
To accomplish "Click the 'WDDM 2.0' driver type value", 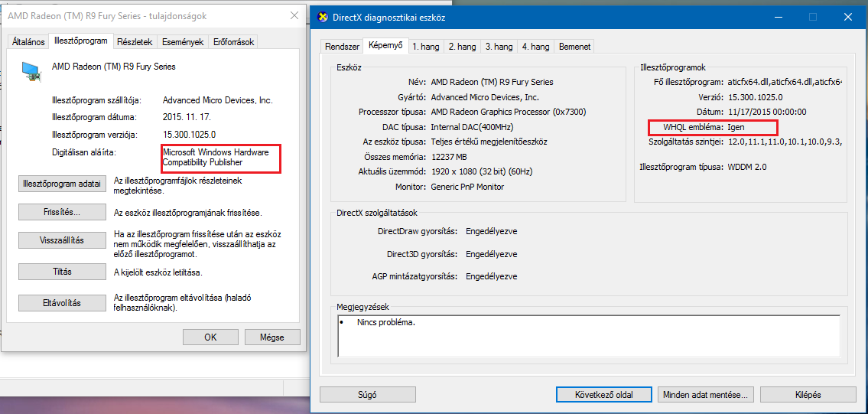I will tap(746, 166).
